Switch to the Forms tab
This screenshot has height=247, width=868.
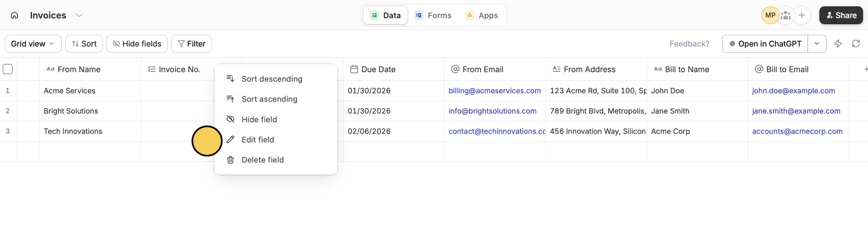(x=433, y=15)
